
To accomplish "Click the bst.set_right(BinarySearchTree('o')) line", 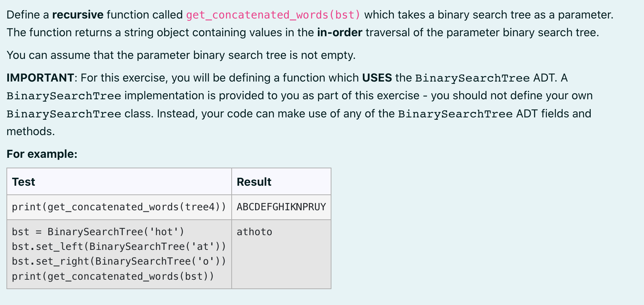I will 119,261.
